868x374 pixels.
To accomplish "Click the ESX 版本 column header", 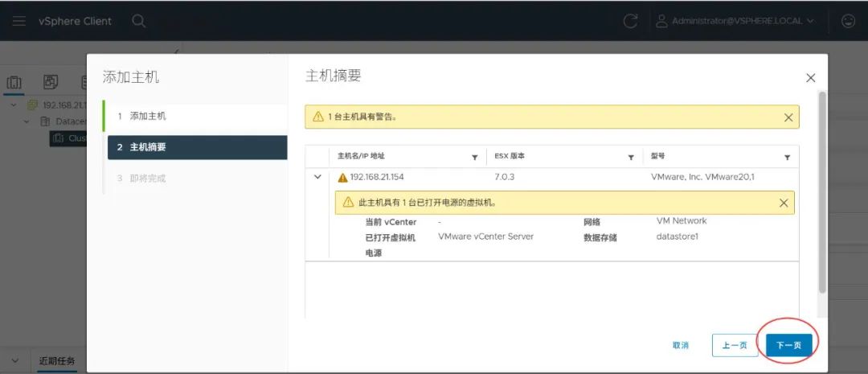I will [x=510, y=156].
